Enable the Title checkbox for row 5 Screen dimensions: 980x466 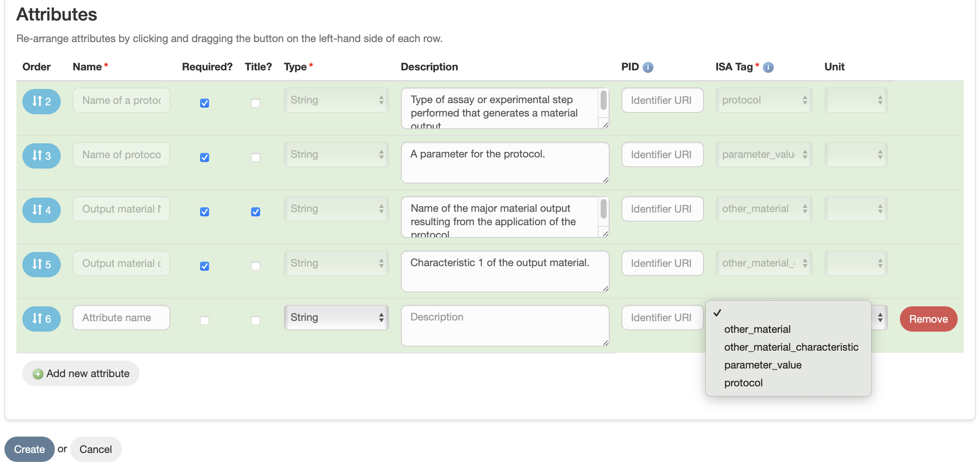coord(255,266)
